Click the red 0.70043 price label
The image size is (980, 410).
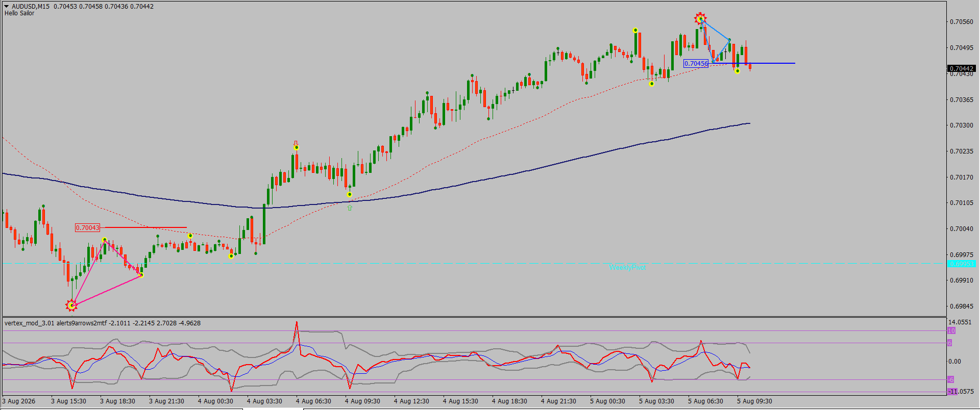tap(88, 228)
